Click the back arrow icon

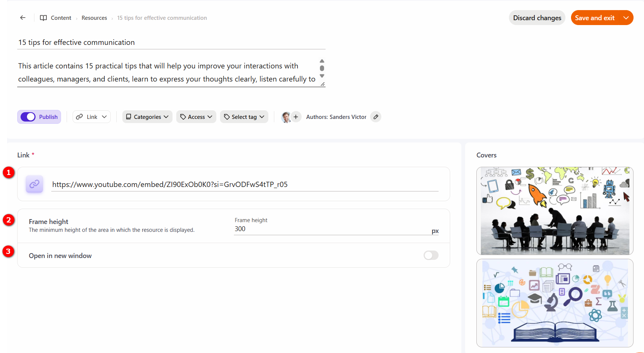coord(23,18)
